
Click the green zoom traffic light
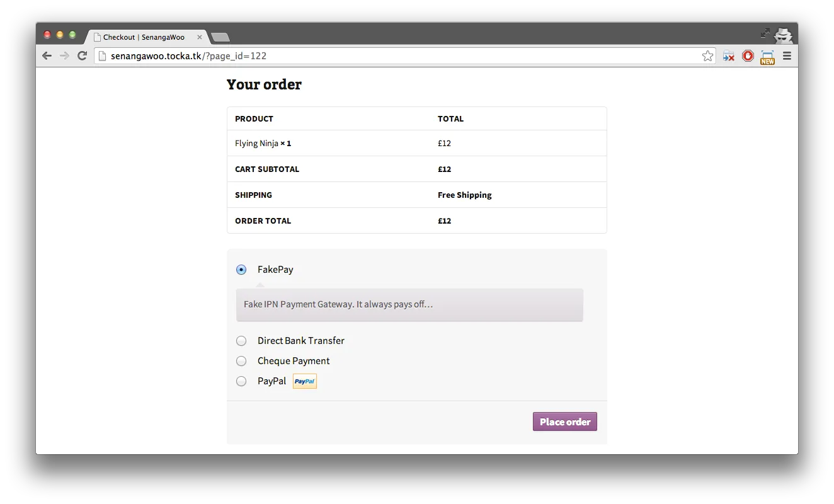click(x=72, y=35)
